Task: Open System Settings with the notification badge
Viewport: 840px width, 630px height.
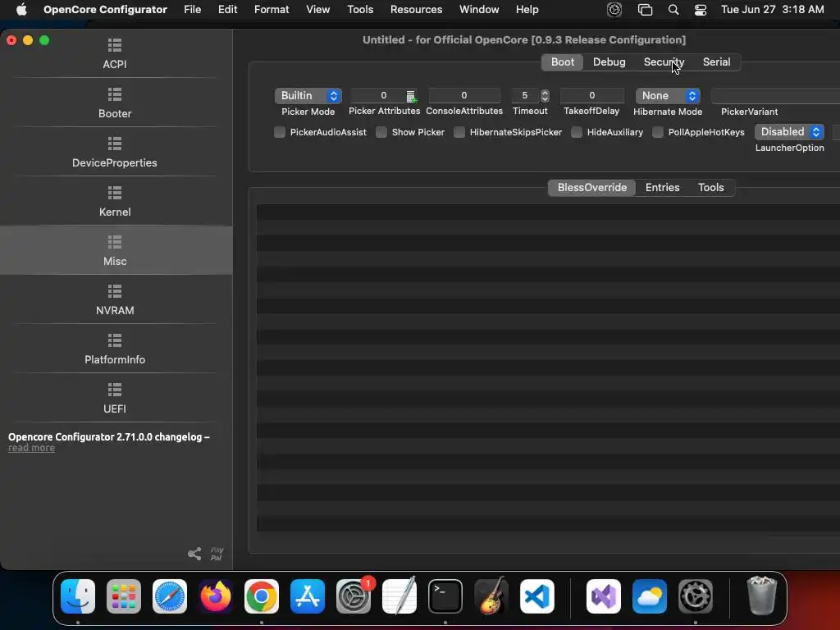Action: point(354,596)
